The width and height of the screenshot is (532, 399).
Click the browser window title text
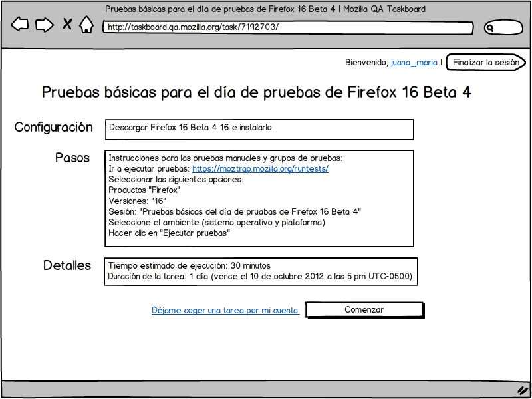[x=265, y=9]
